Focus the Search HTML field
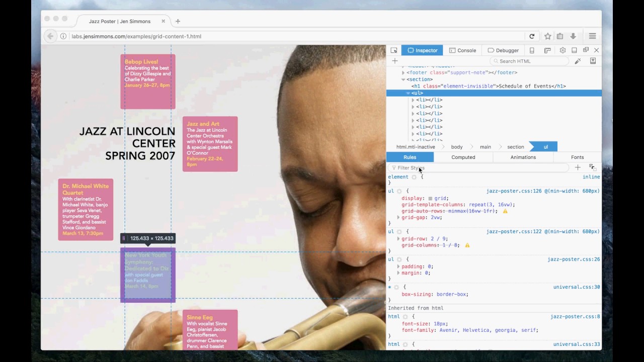644x362 pixels. pos(529,61)
